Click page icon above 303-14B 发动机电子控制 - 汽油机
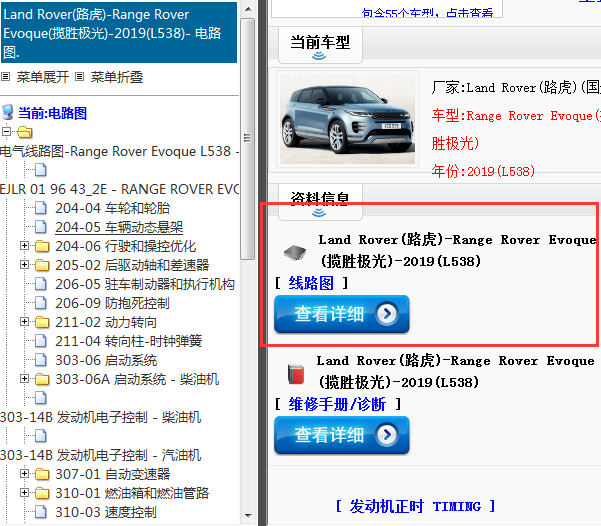 pos(41,436)
